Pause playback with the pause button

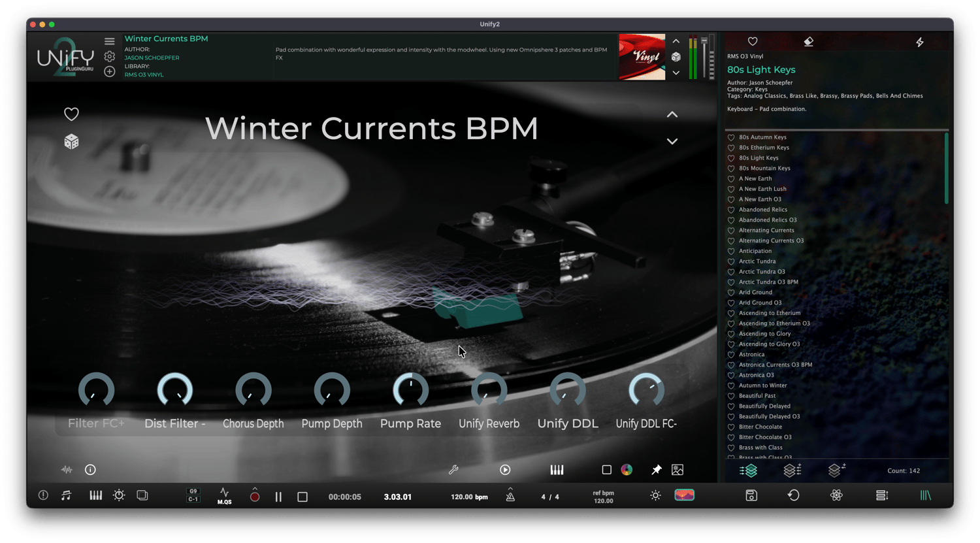pyautogui.click(x=278, y=497)
